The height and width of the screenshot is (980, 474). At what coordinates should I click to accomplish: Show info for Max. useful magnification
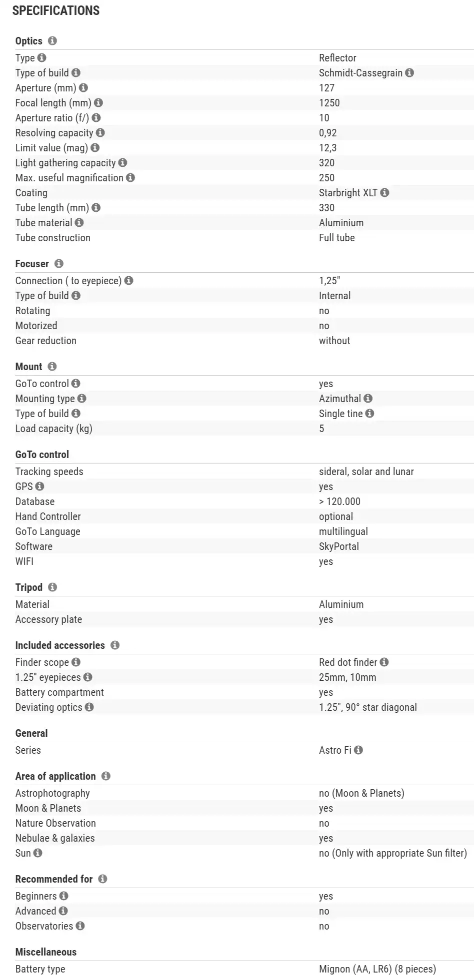[130, 178]
